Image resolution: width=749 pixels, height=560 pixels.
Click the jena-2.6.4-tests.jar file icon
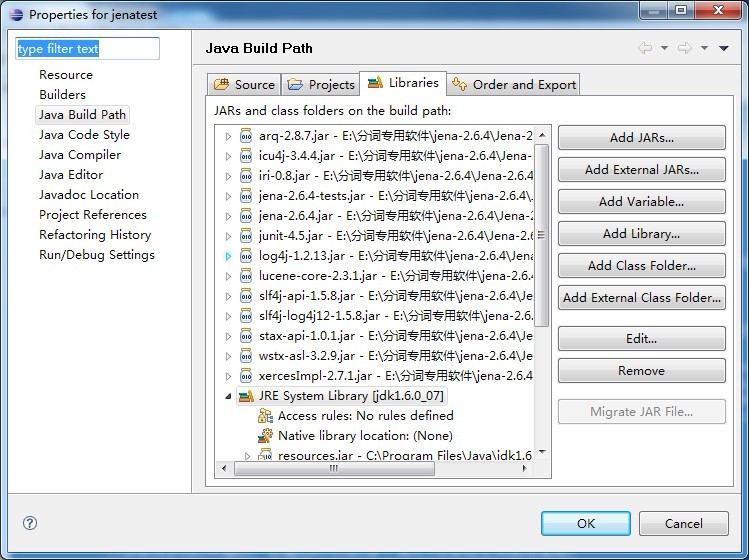[246, 196]
